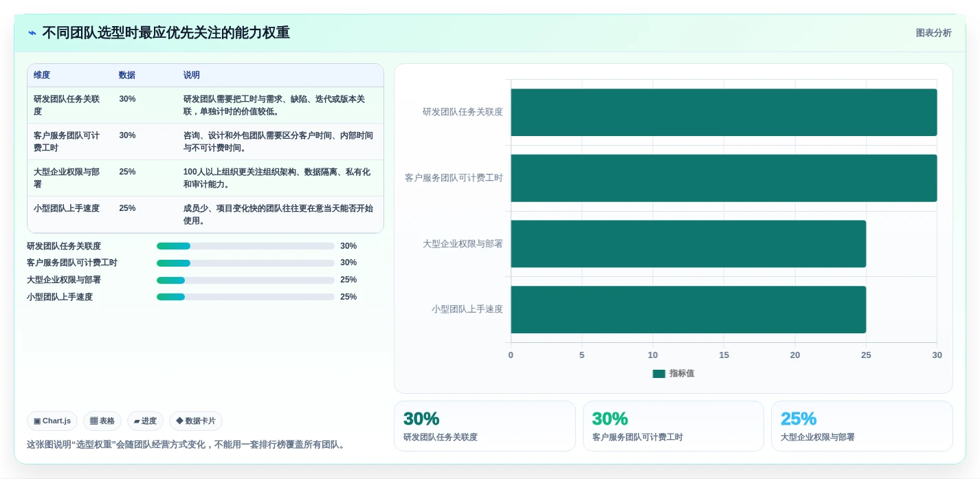Click the description starting 100人以上组织
This screenshot has width=980, height=479.
(277, 178)
